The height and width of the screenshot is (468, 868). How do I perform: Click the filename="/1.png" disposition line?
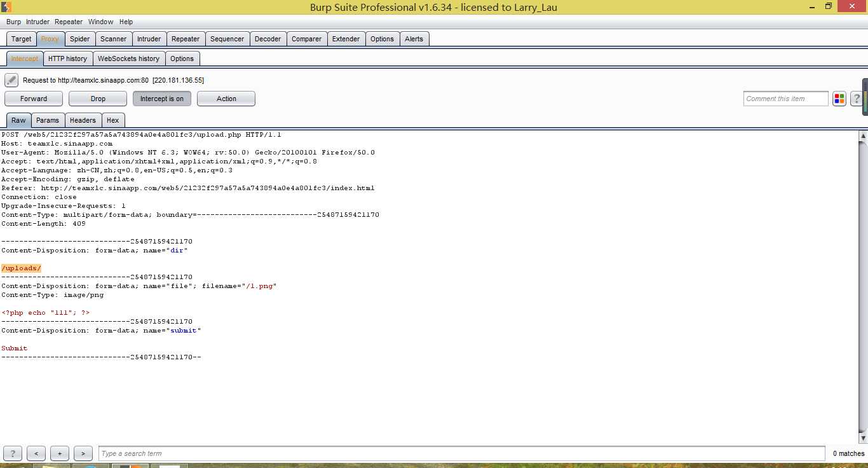tap(139, 286)
